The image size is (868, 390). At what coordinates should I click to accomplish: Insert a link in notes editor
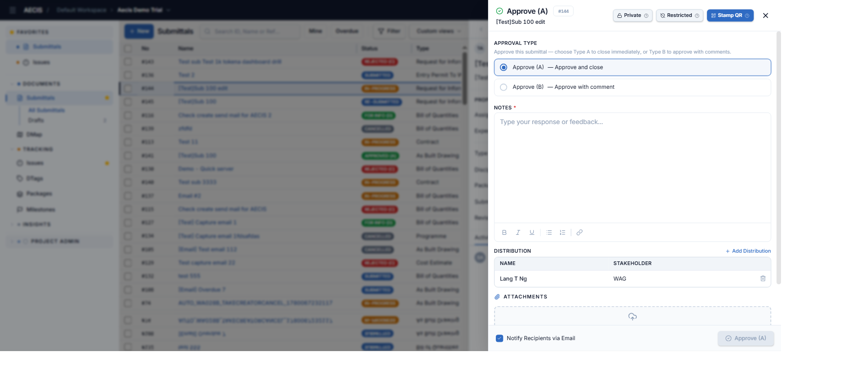[x=580, y=233]
